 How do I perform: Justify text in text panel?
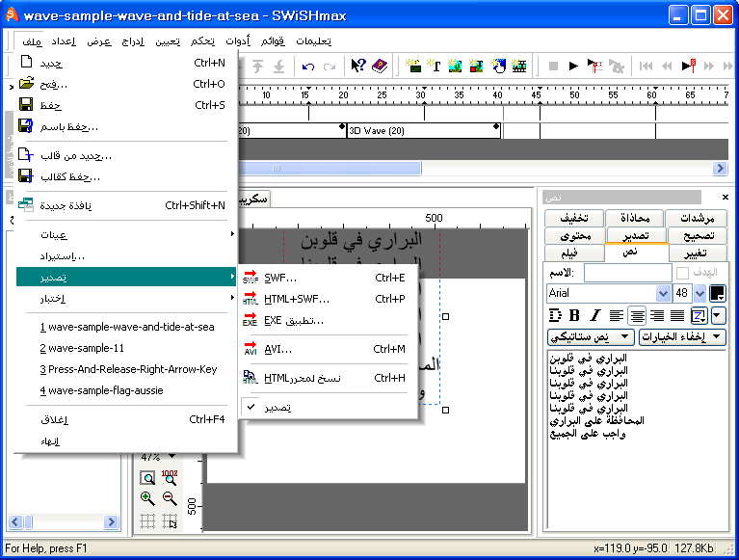(677, 315)
